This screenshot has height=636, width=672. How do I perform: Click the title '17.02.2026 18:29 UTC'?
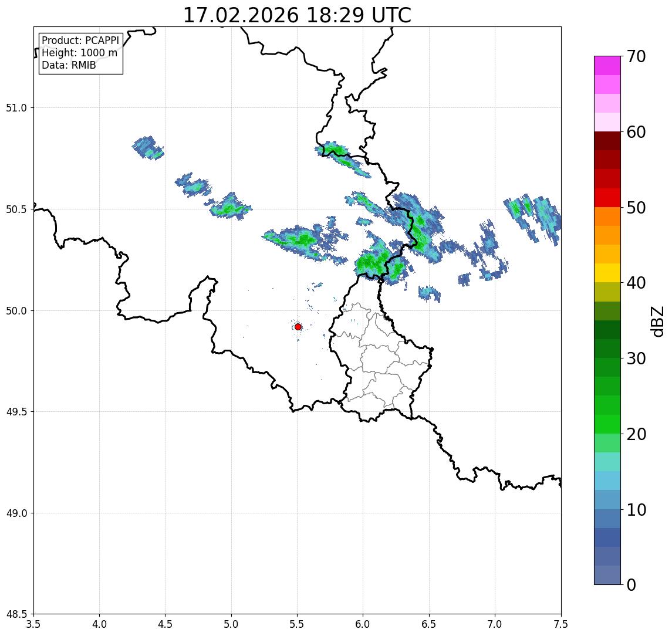coord(297,15)
